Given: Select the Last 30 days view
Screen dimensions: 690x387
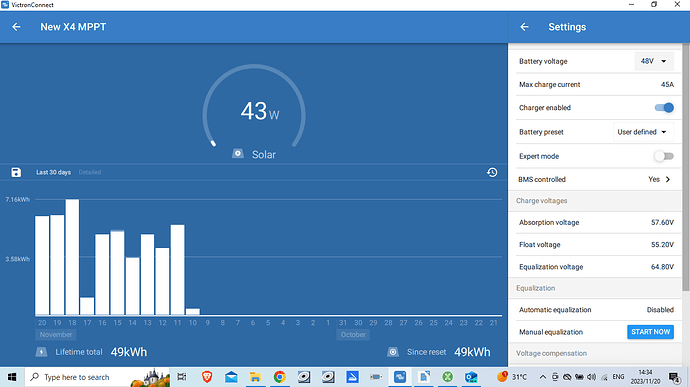Looking at the screenshot, I should 53,172.
